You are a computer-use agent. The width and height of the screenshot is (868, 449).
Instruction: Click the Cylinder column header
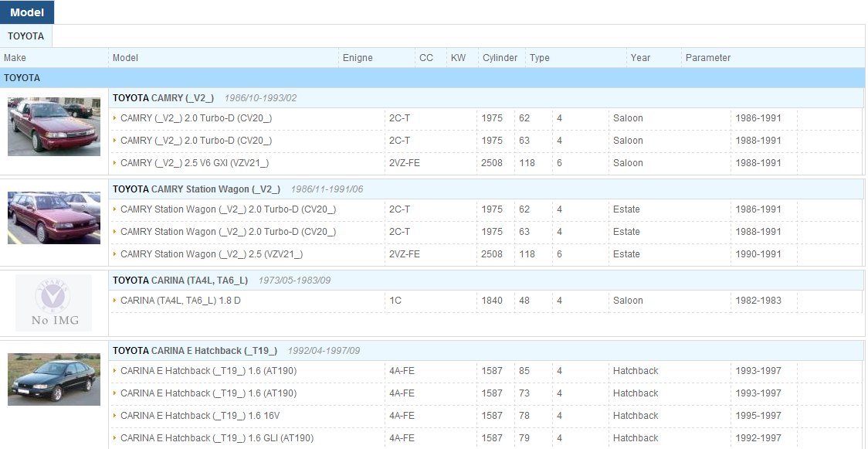[x=500, y=58]
